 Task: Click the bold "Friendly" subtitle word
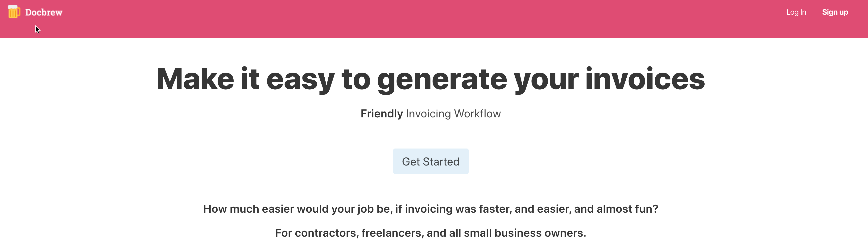tap(381, 114)
